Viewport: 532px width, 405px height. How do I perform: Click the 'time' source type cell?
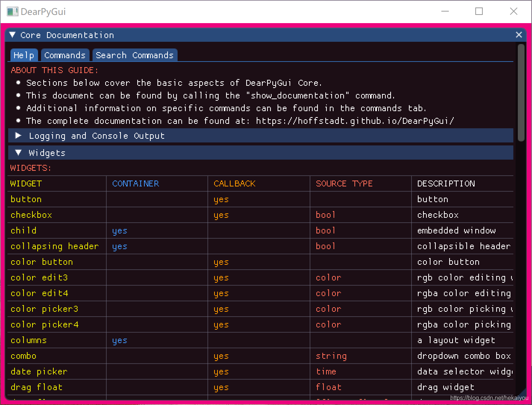[x=326, y=371]
